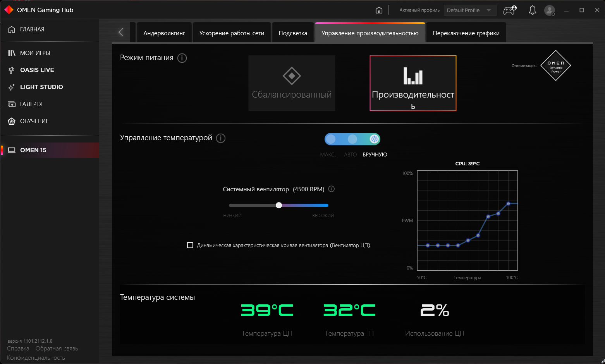Click the 32°C Температура ГП reading
Screen dimensions: 605x364
(349, 310)
